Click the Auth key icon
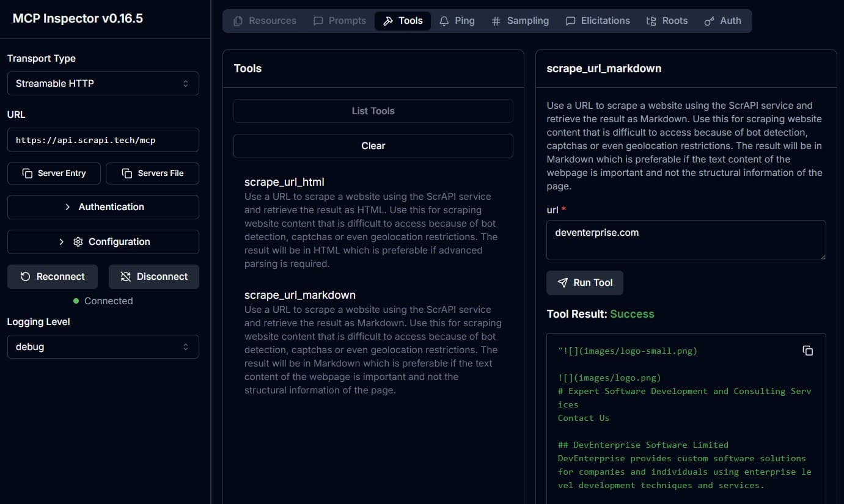The image size is (844, 504). point(709,20)
